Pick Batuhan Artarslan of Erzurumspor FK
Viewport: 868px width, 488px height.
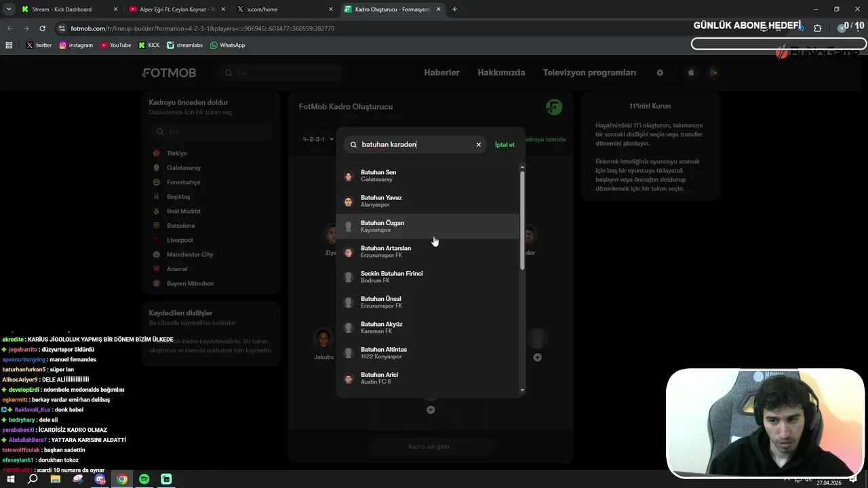click(x=428, y=252)
